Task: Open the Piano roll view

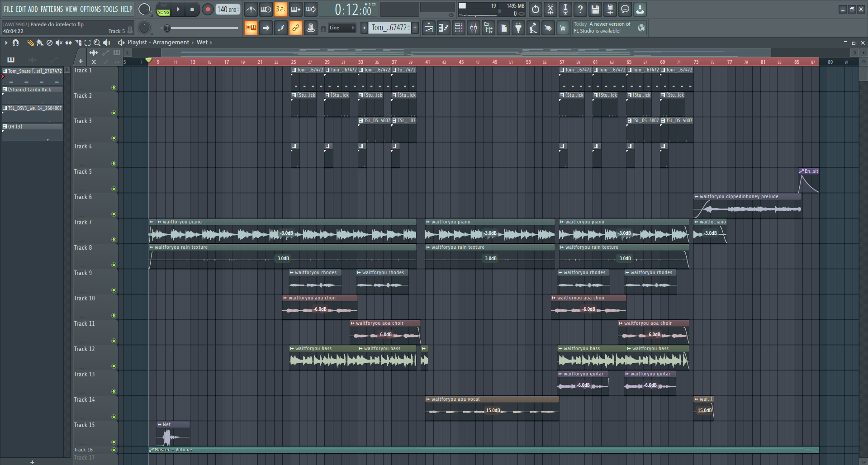Action: [x=444, y=28]
